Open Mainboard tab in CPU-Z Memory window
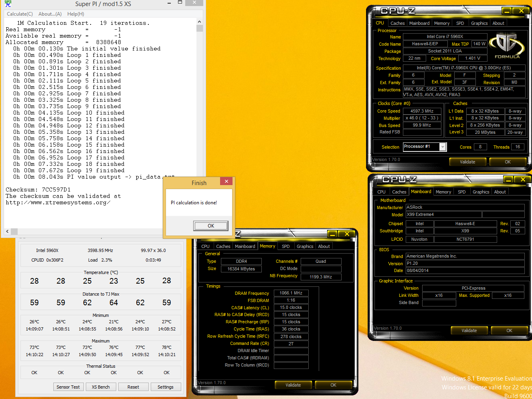 point(245,246)
